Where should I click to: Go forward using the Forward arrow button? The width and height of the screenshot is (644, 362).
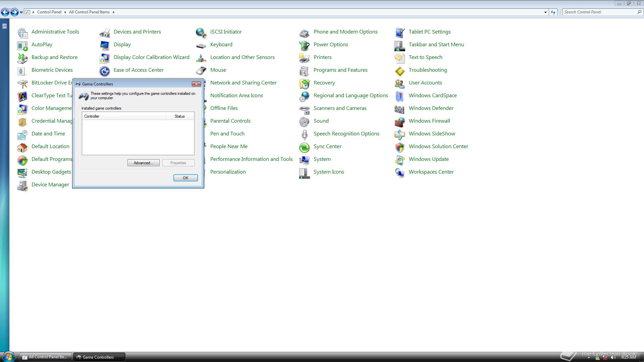(x=14, y=12)
